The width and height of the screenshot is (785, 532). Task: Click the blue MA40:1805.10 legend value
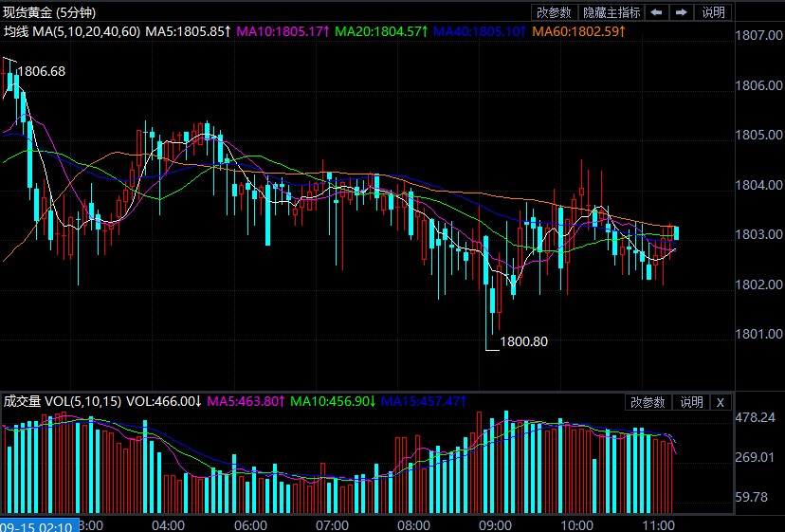click(482, 31)
